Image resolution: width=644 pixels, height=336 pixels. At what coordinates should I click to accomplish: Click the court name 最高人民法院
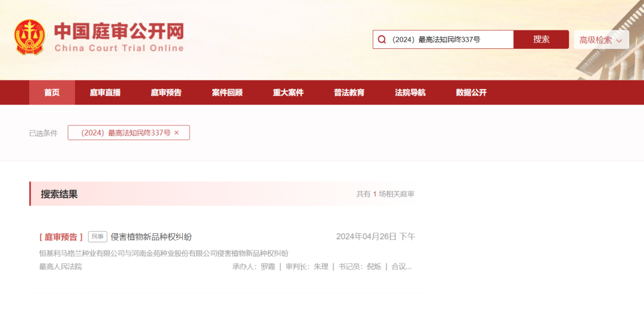[60, 267]
